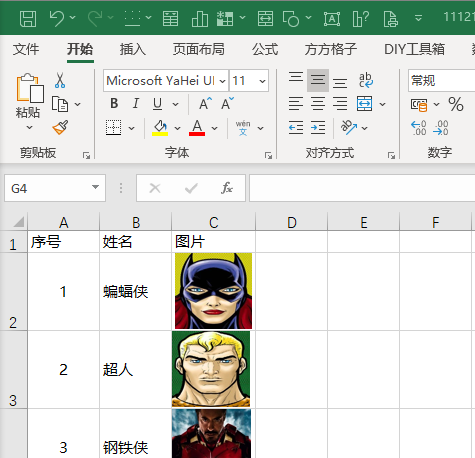Click inside the formula bar
Image resolution: width=475 pixels, height=458 pixels.
point(362,188)
